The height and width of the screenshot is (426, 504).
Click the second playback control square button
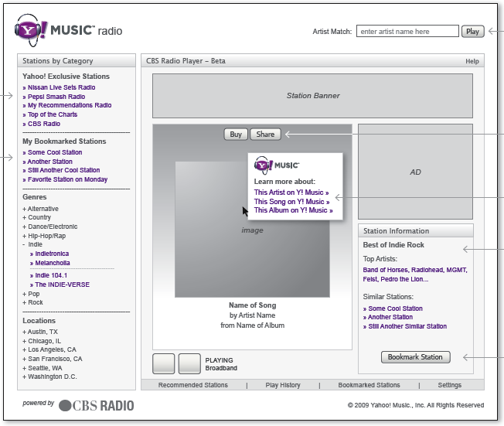pyautogui.click(x=189, y=364)
